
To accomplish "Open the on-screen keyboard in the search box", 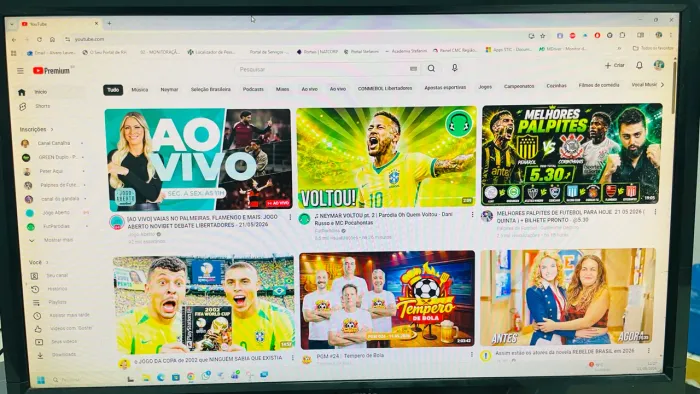I will 413,69.
